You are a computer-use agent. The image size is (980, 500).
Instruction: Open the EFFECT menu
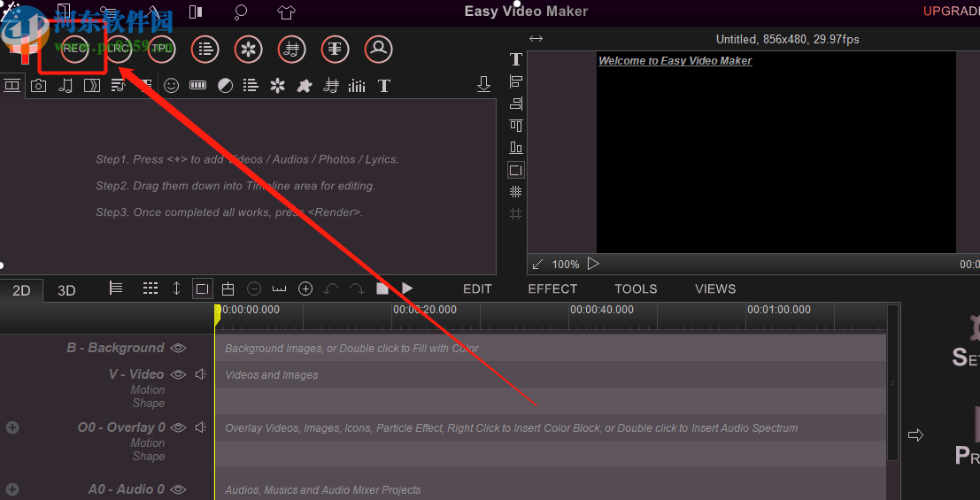552,288
